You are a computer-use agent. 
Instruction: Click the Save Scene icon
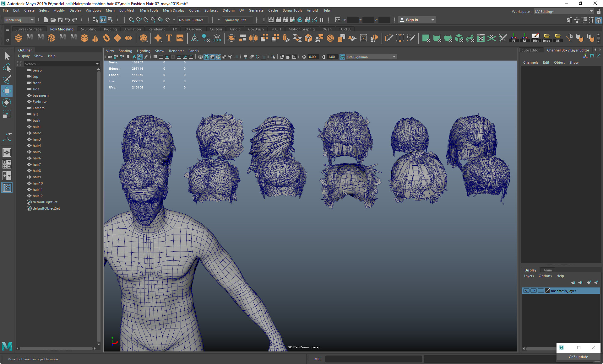pos(60,20)
